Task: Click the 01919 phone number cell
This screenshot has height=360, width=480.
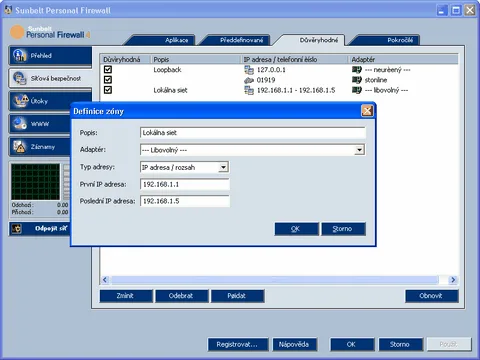Action: click(x=266, y=80)
